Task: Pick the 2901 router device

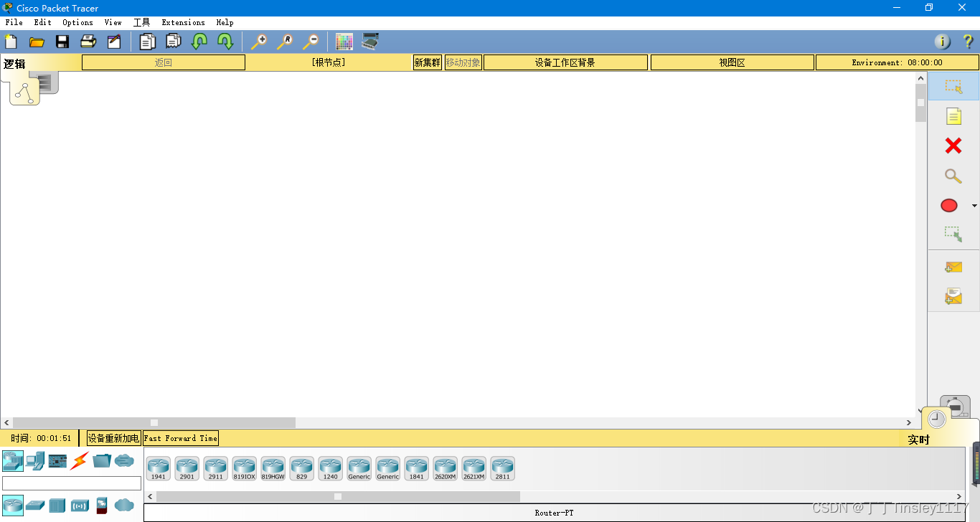Action: (187, 469)
